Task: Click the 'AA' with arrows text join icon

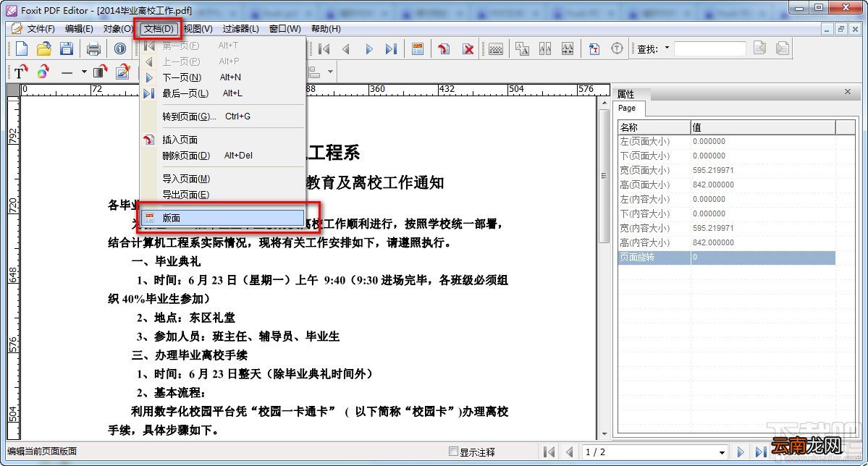Action: click(568, 49)
